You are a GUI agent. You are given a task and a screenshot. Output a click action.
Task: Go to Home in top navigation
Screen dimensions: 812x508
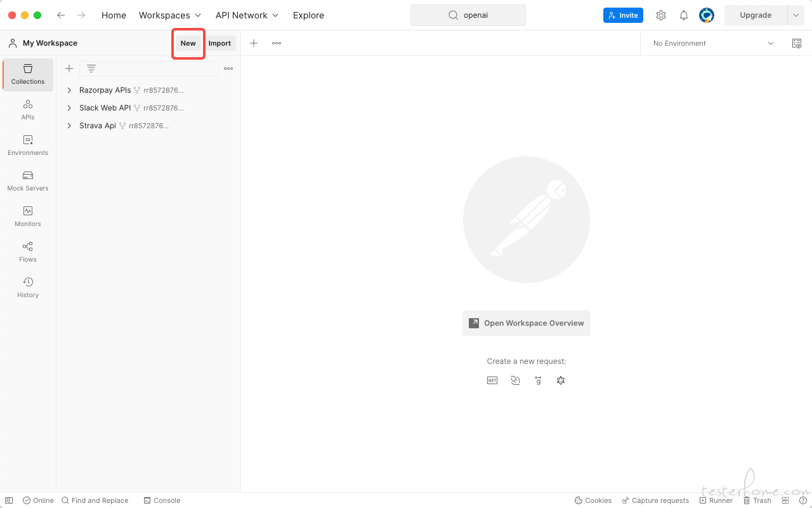click(114, 15)
